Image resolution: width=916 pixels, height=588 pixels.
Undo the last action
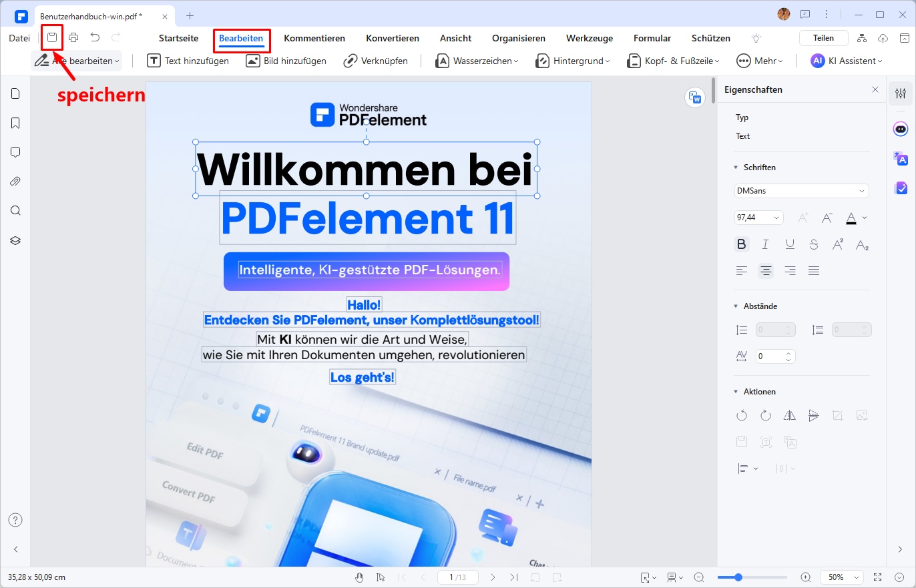(95, 37)
